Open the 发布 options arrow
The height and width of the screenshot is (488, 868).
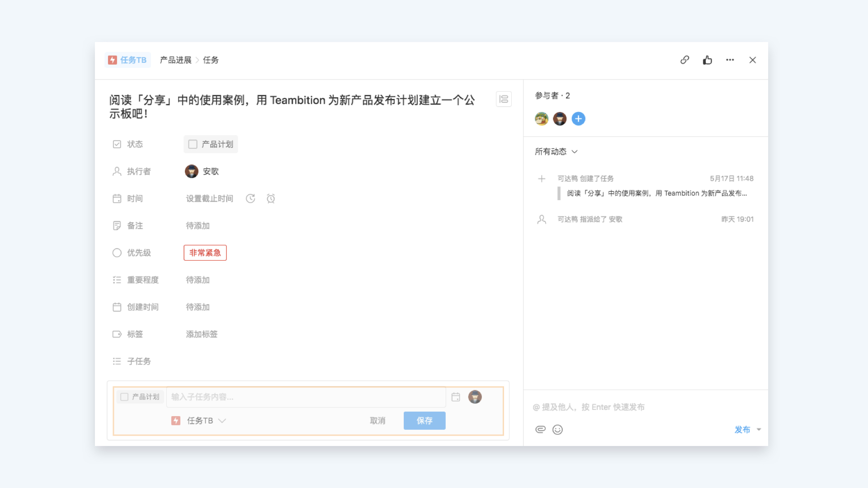759,429
